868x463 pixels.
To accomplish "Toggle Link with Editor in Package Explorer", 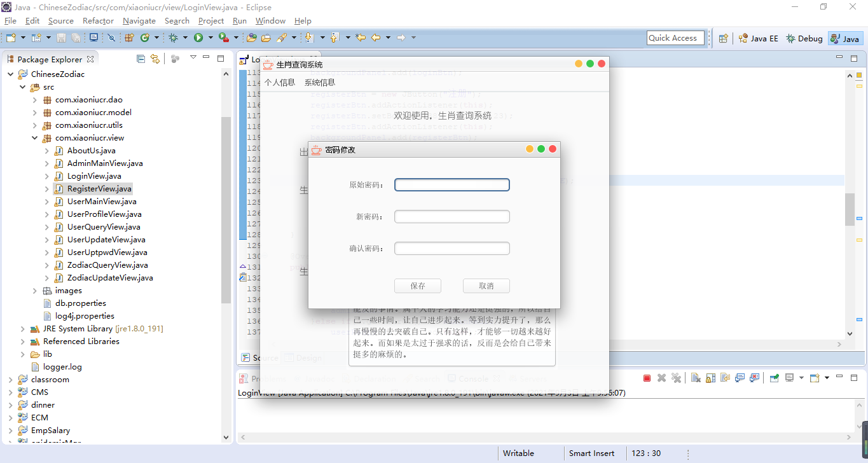I will tap(155, 59).
